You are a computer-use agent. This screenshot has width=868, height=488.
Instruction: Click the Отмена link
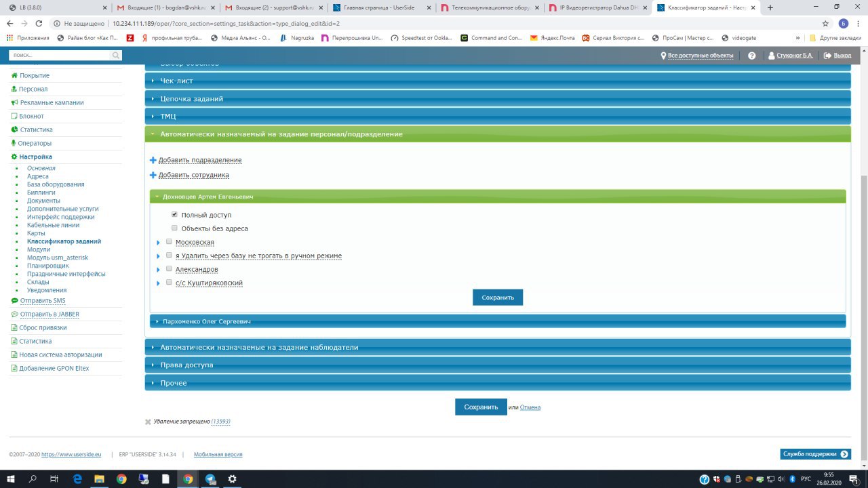tap(530, 407)
